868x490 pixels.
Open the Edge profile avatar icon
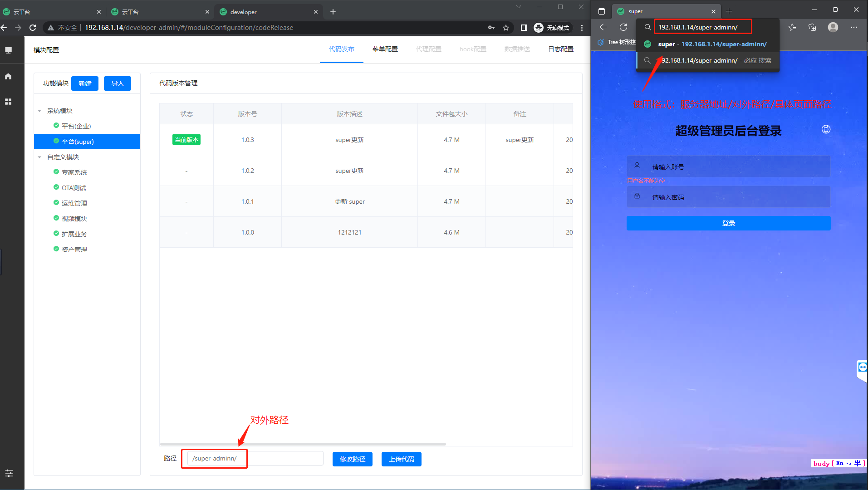(x=833, y=27)
